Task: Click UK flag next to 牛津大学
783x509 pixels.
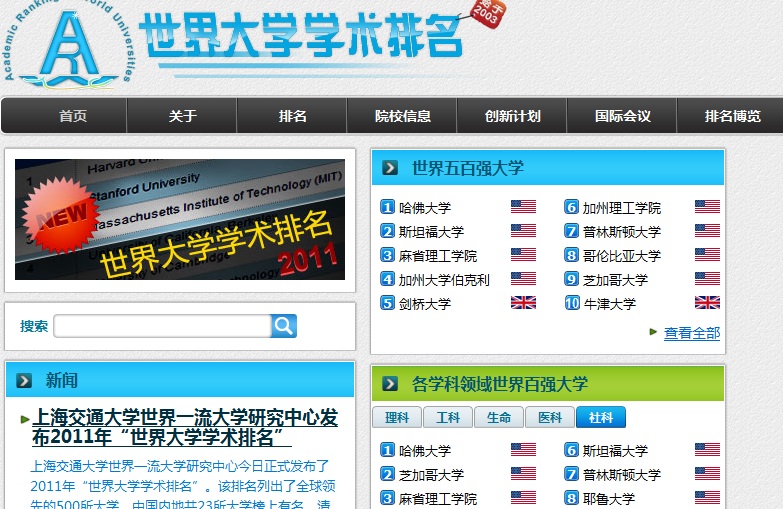Action: coord(707,303)
